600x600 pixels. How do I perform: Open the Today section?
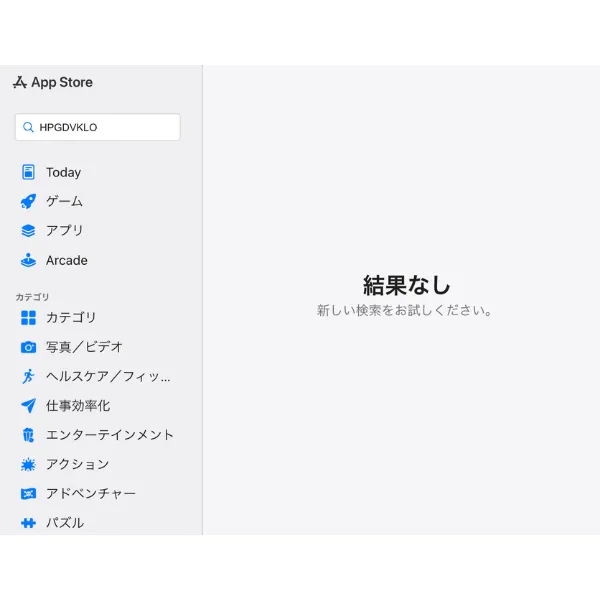(x=63, y=173)
